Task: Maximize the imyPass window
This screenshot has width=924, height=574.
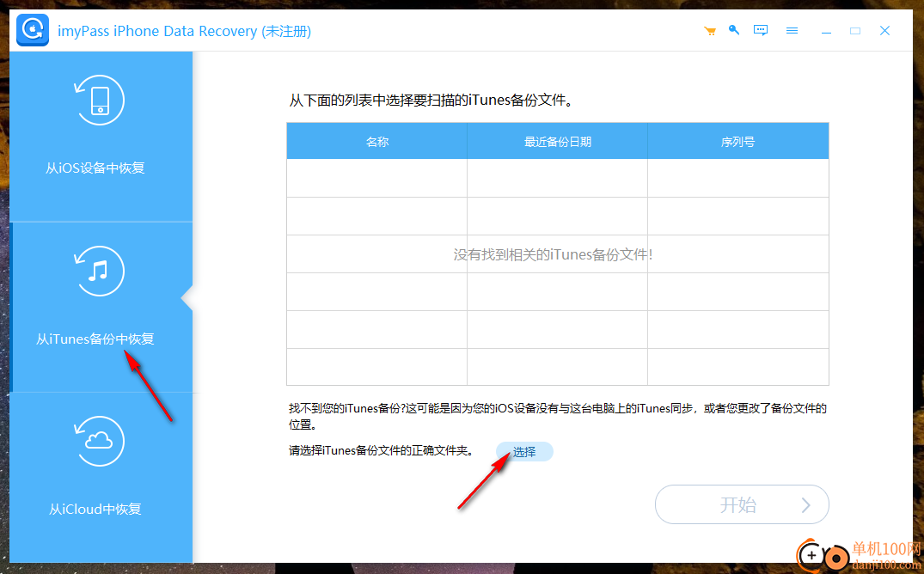Action: (x=855, y=31)
